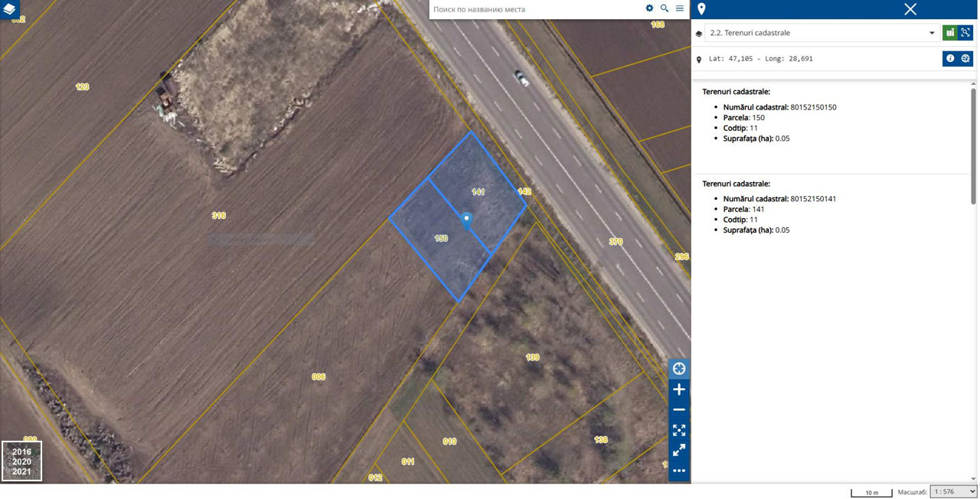Open the map scale 1:576 dropdown

(x=953, y=491)
